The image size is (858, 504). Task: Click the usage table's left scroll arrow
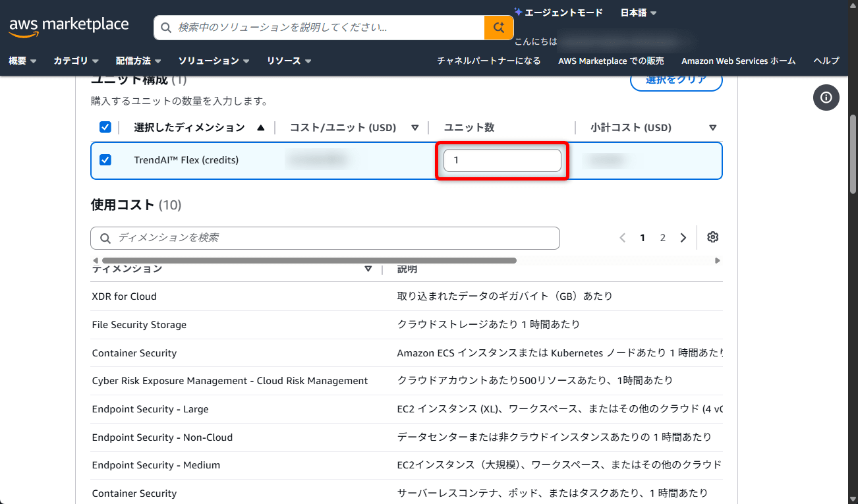click(x=95, y=260)
